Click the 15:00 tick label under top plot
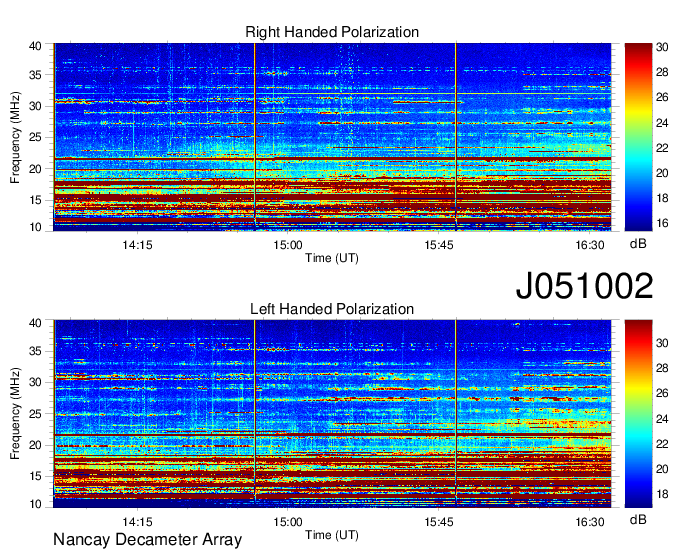This screenshot has width=680, height=552. pyautogui.click(x=288, y=245)
